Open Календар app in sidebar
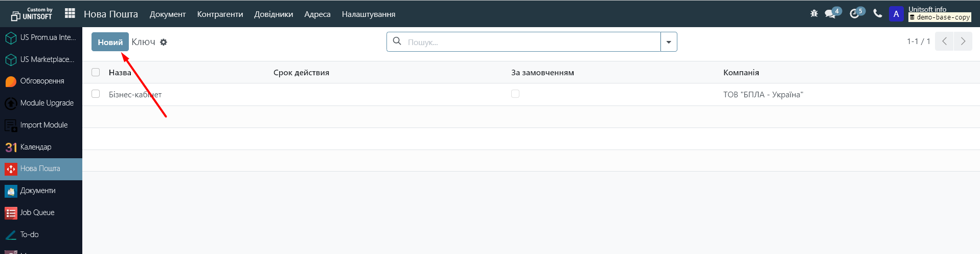The width and height of the screenshot is (980, 254). (41, 147)
